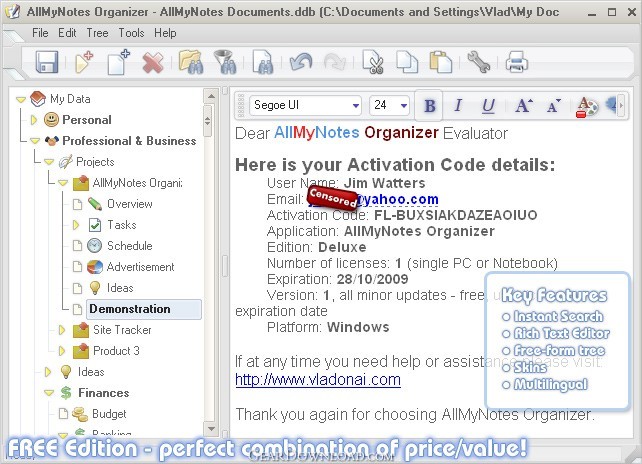Expand the Personal folder arrow
Image resolution: width=642 pixels, height=464 pixels.
click(34, 120)
